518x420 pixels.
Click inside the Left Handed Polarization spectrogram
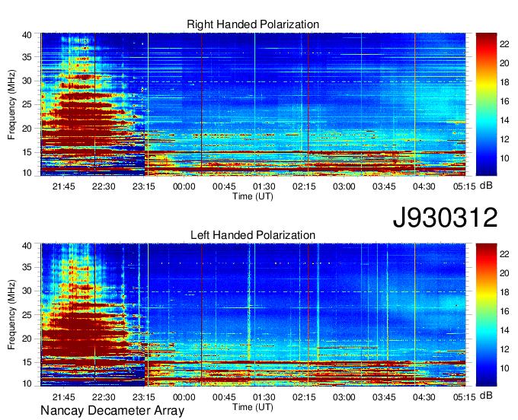(x=253, y=315)
